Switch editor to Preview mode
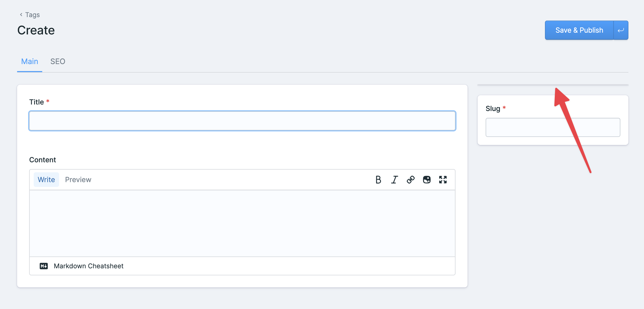The width and height of the screenshot is (644, 309). 78,179
